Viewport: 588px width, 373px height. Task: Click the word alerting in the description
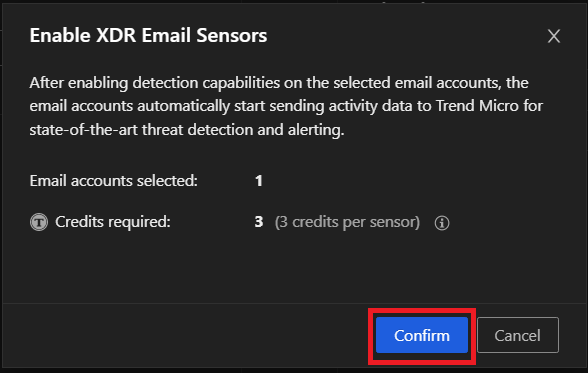[x=315, y=130]
